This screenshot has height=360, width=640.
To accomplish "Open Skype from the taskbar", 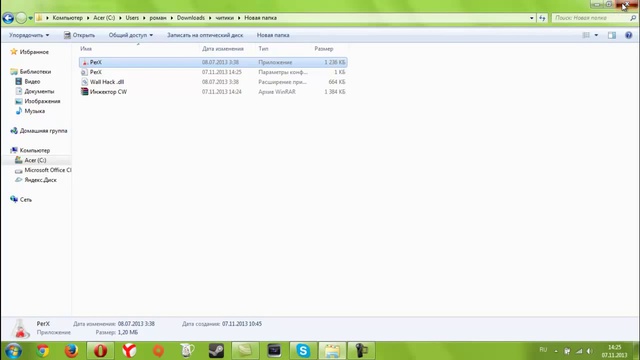I will (303, 351).
